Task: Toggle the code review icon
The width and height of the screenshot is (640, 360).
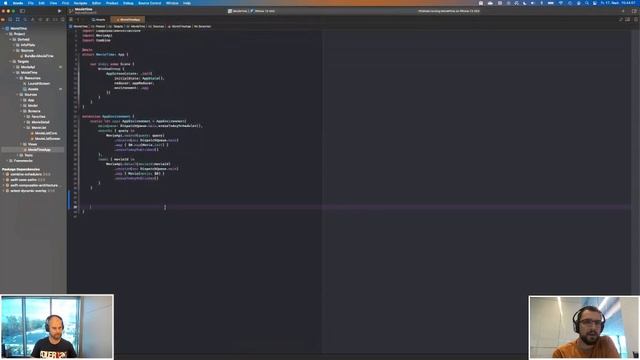Action: pyautogui.click(x=621, y=19)
